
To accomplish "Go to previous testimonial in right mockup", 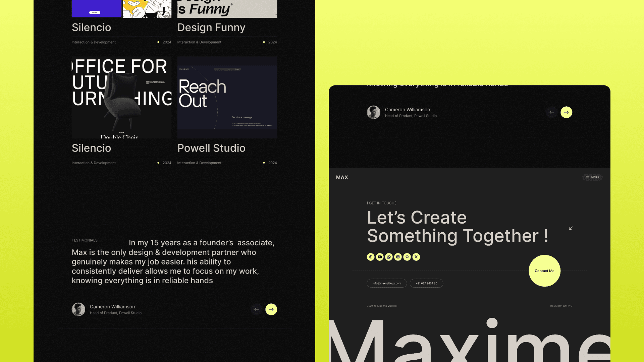I will point(552,112).
